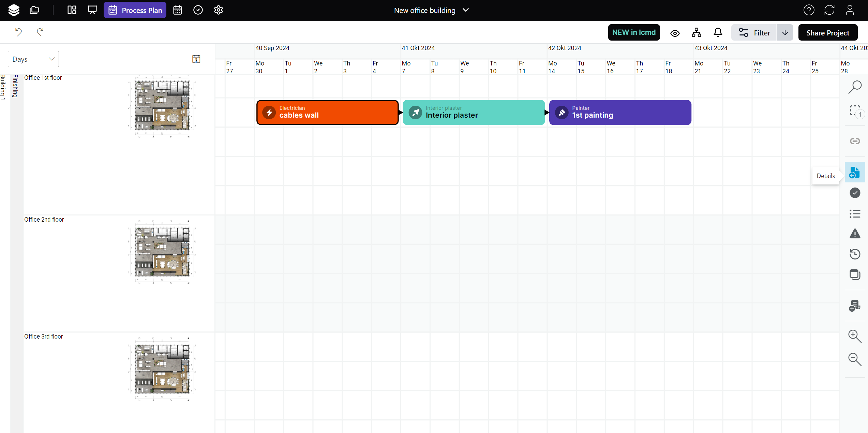
Task: Open the warning triangle panel
Action: tap(855, 234)
